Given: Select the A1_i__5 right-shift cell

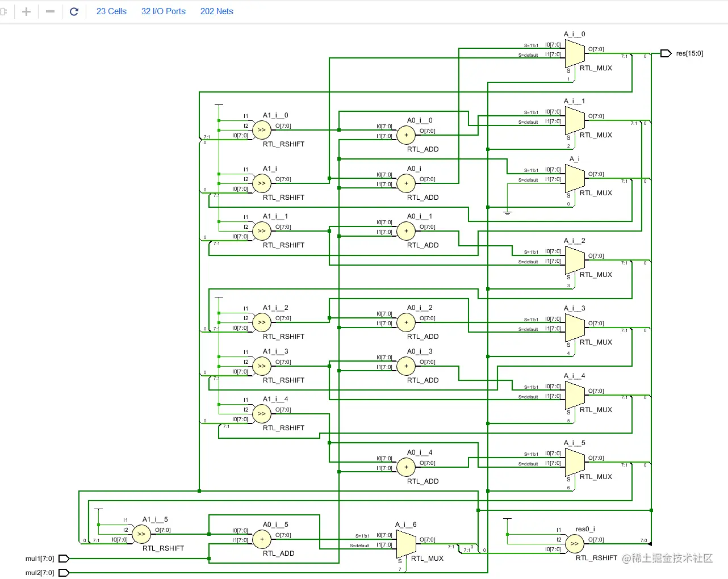Looking at the screenshot, I should click(141, 534).
